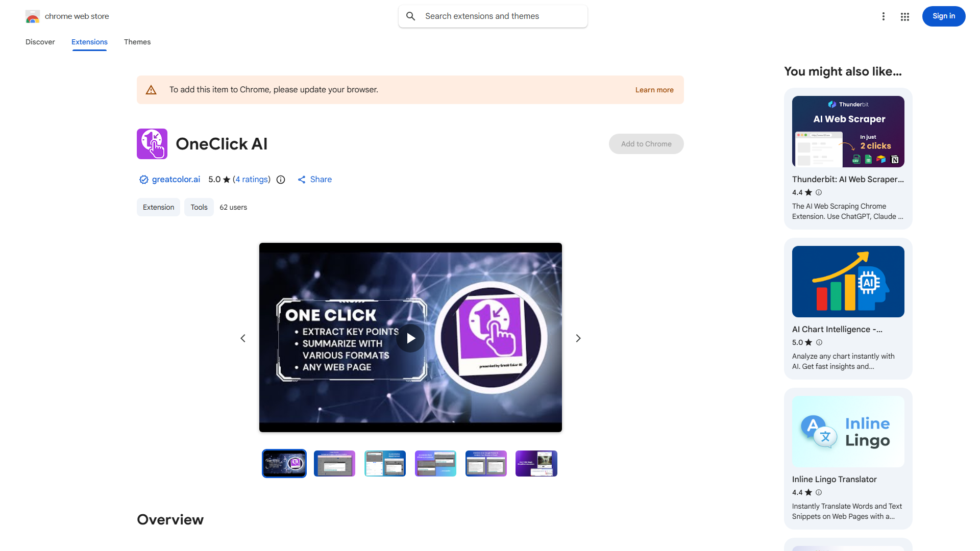Switch to the Discover tab
The height and width of the screenshot is (551, 980).
pyautogui.click(x=40, y=42)
